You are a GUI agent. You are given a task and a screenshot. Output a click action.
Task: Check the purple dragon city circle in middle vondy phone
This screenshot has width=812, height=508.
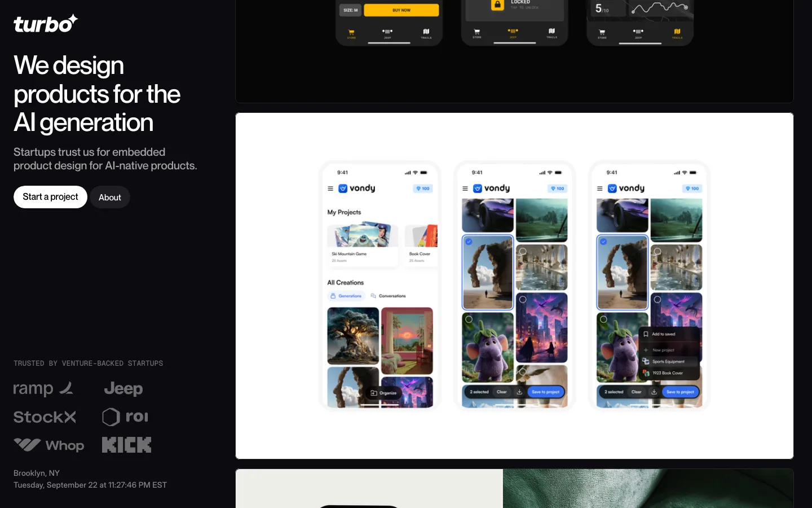pyautogui.click(x=523, y=300)
